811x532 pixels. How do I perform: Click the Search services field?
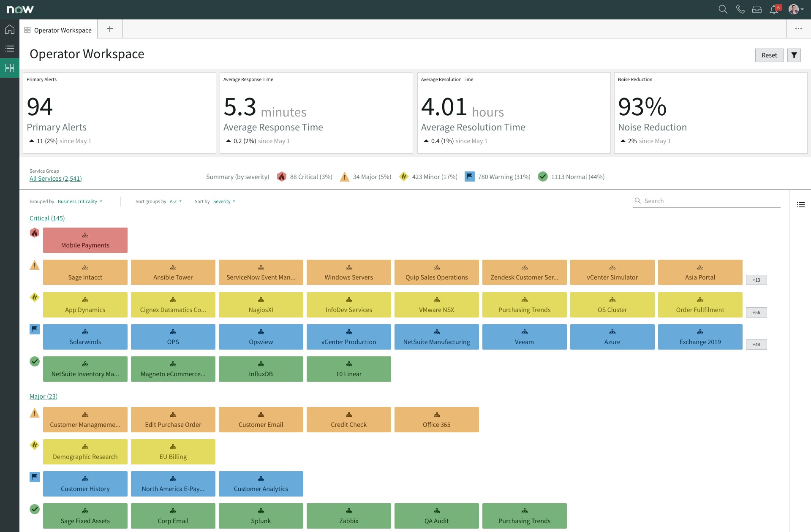tap(706, 201)
